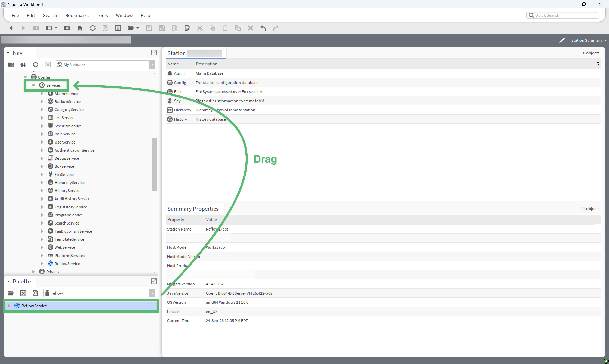
Task: Click the Station table column options icon
Action: (x=598, y=64)
